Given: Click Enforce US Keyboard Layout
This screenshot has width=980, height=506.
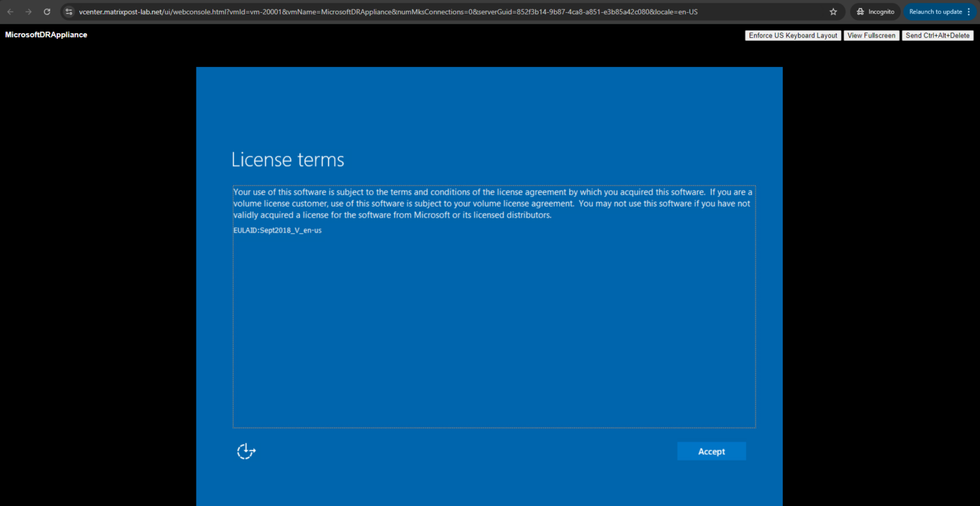Looking at the screenshot, I should [792, 35].
